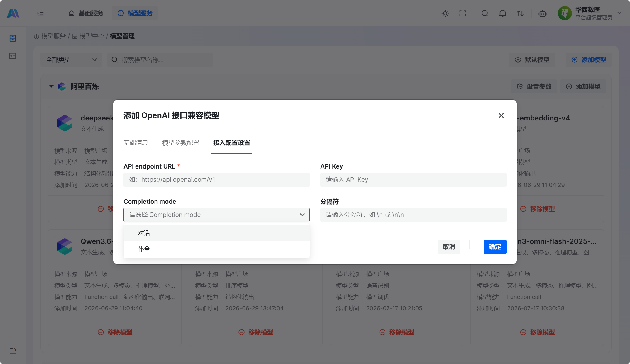
Task: Click the embedding-v4 model name
Action: (x=543, y=118)
